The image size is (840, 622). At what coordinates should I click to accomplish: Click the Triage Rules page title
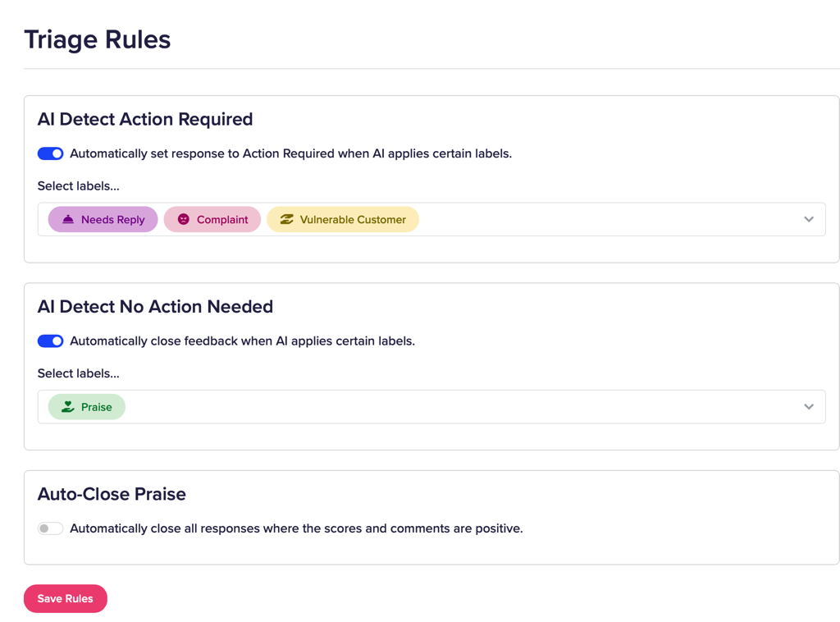pyautogui.click(x=97, y=39)
